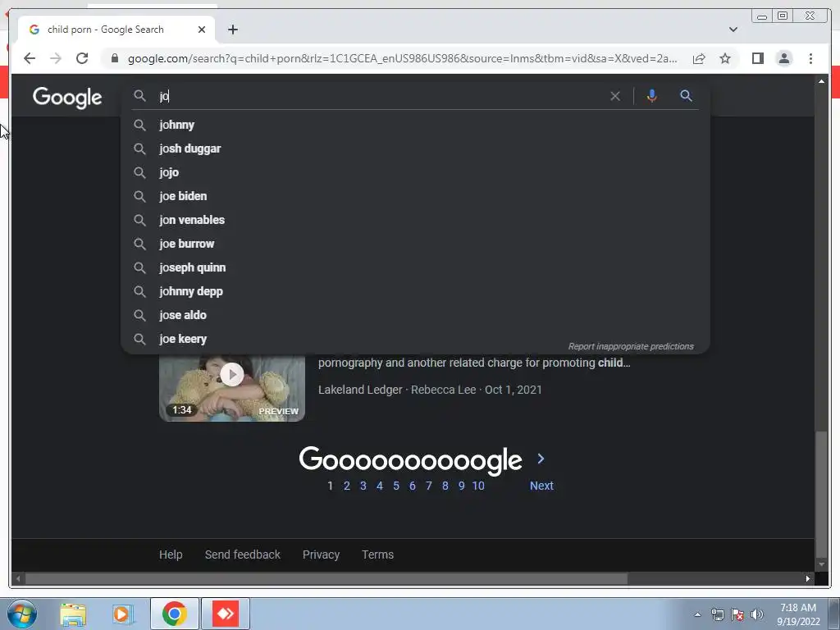Click the chevron after Goooooooooogle

tap(541, 459)
